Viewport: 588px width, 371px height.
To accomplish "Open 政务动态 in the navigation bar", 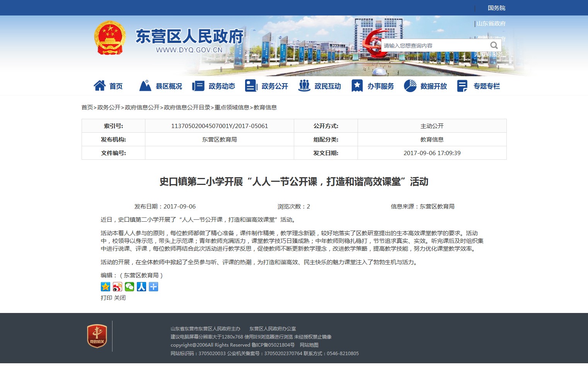I will point(214,86).
